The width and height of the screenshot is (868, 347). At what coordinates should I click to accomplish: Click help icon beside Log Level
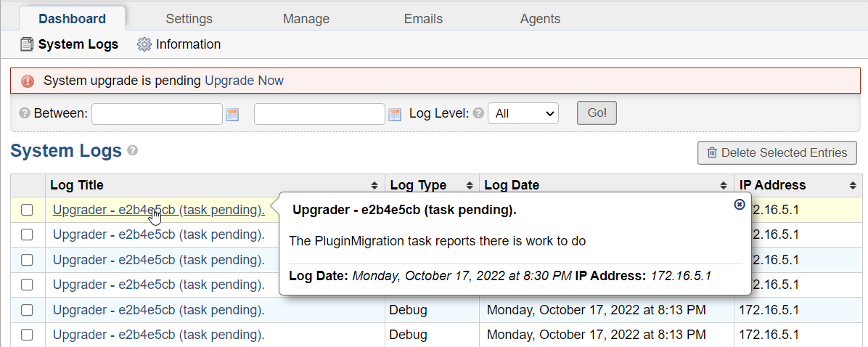point(478,113)
